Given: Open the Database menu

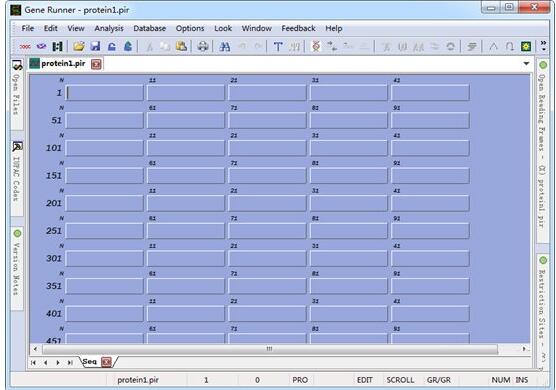Looking at the screenshot, I should pos(150,28).
